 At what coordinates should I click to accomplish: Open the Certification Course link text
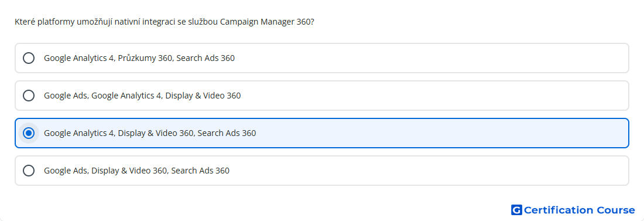(x=579, y=210)
